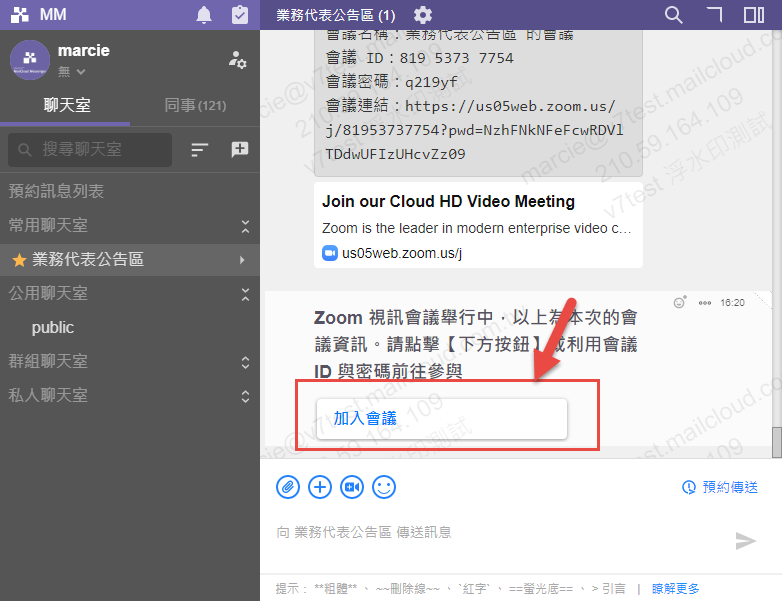Image resolution: width=782 pixels, height=601 pixels.
Task: Click the 私人聊天室 heading
Action: point(48,396)
